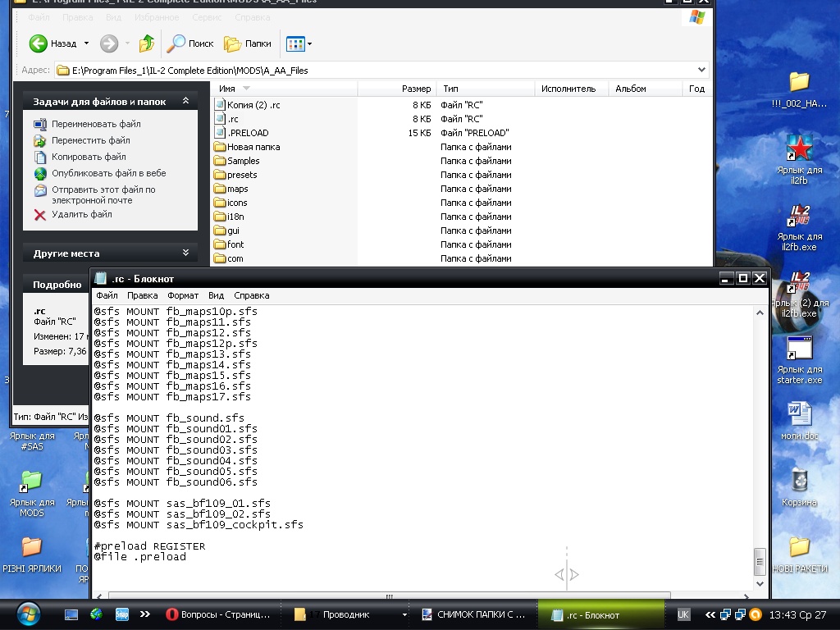Click the UK language indicator in tray

click(x=683, y=614)
